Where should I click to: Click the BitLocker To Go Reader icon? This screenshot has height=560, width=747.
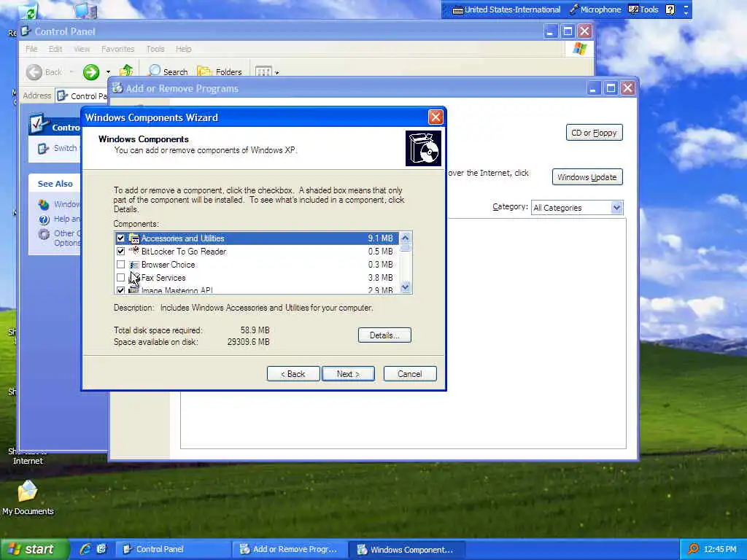pyautogui.click(x=134, y=251)
